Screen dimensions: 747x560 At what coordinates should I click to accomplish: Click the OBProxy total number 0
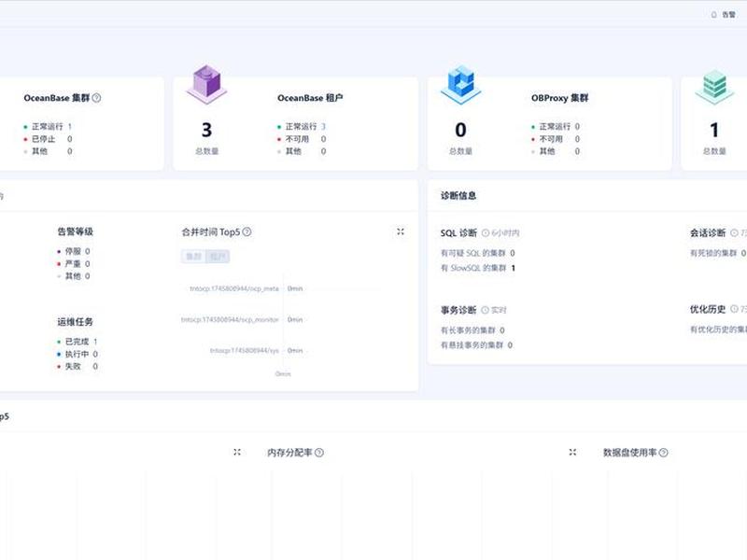460,130
